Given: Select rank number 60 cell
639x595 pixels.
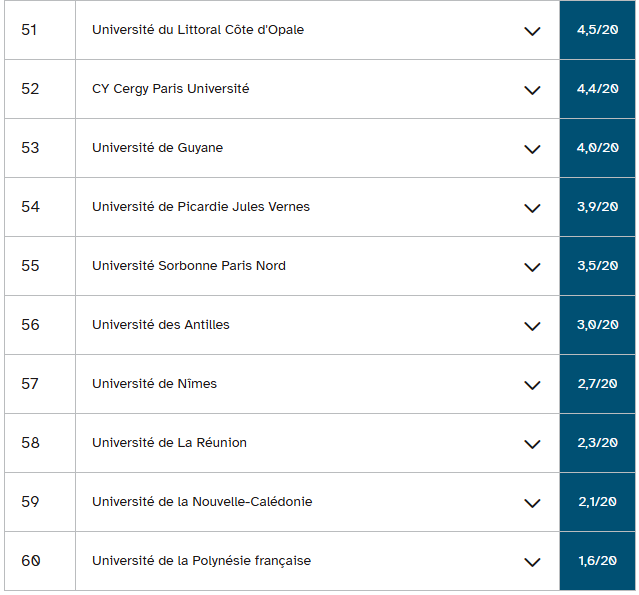Looking at the screenshot, I should (31, 561).
